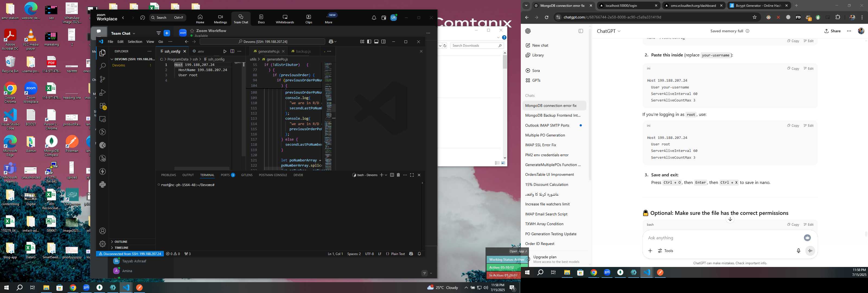Show hidden system tray icons chevron

(466, 288)
